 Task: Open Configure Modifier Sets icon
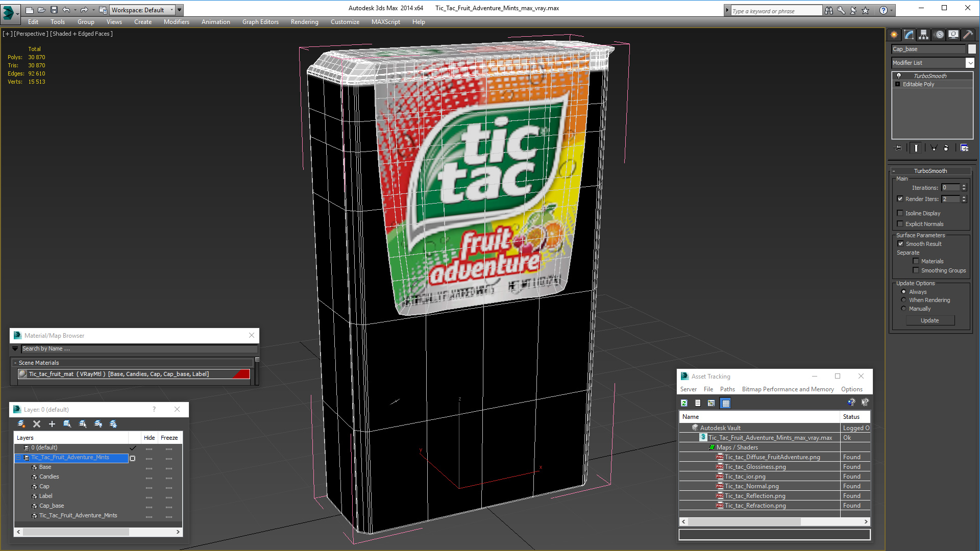tap(964, 148)
